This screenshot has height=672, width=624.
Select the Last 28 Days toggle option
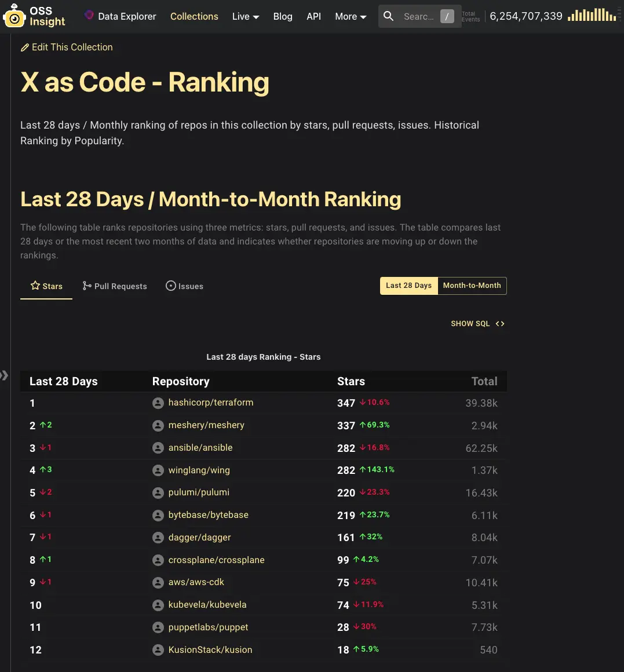pos(408,286)
